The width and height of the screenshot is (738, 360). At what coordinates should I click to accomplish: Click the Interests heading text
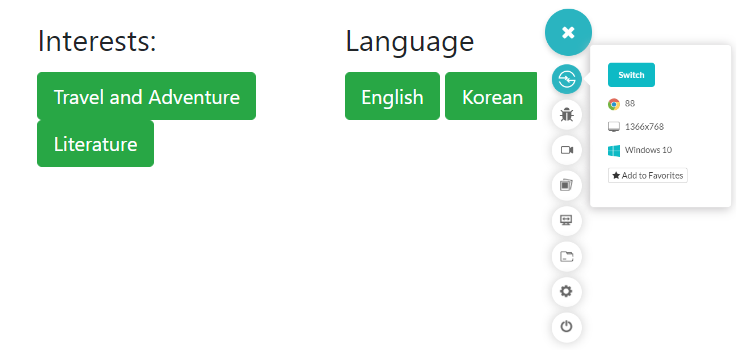pos(97,41)
